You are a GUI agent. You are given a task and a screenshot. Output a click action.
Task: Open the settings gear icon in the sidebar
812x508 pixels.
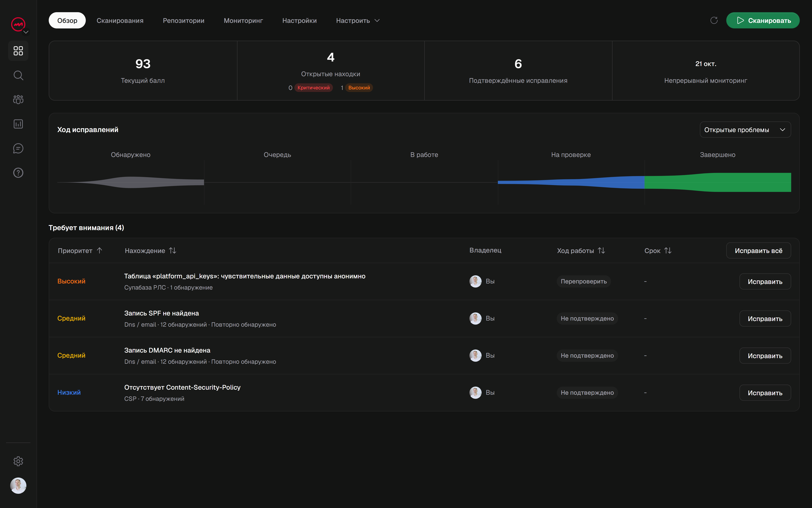[18, 461]
